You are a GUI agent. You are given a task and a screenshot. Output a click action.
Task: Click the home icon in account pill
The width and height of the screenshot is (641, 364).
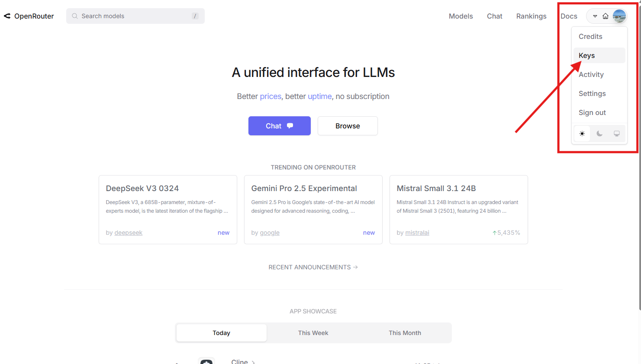click(x=606, y=16)
